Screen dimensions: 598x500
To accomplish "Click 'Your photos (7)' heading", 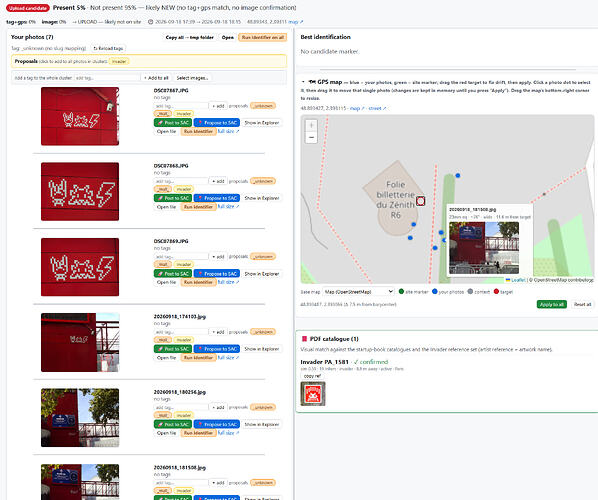I will [32, 37].
